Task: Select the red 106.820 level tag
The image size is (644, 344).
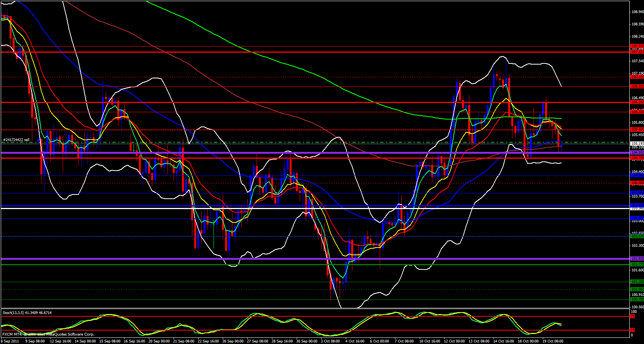Action: pyautogui.click(x=637, y=86)
